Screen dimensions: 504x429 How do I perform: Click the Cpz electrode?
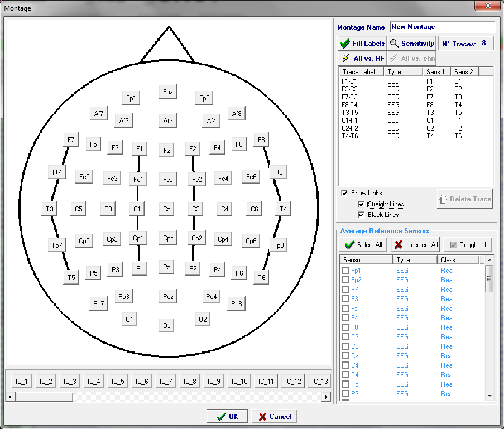click(168, 238)
